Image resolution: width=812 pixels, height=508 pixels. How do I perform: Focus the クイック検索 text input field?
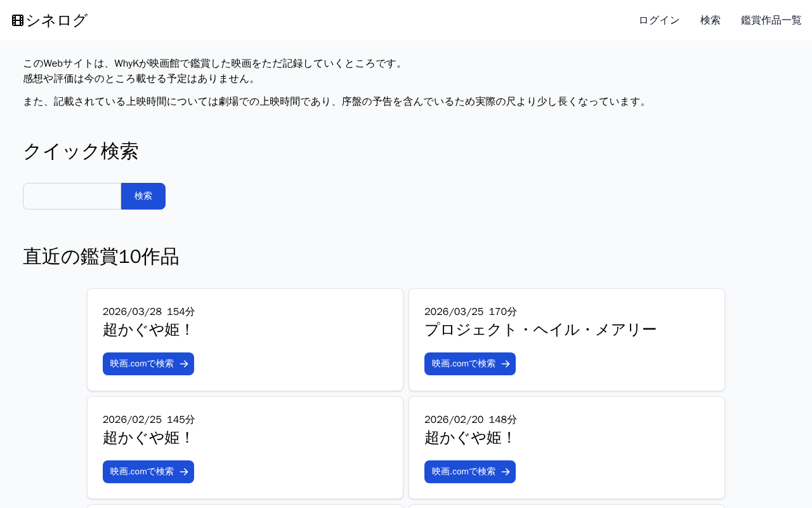(72, 196)
